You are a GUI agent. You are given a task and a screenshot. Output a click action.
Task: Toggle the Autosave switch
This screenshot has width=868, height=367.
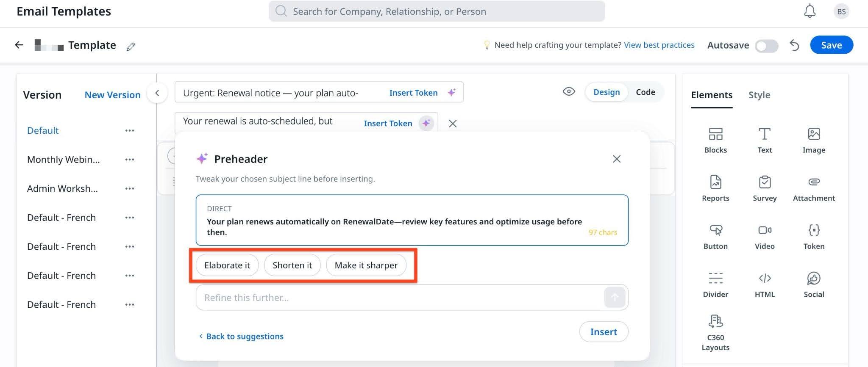[x=766, y=46]
